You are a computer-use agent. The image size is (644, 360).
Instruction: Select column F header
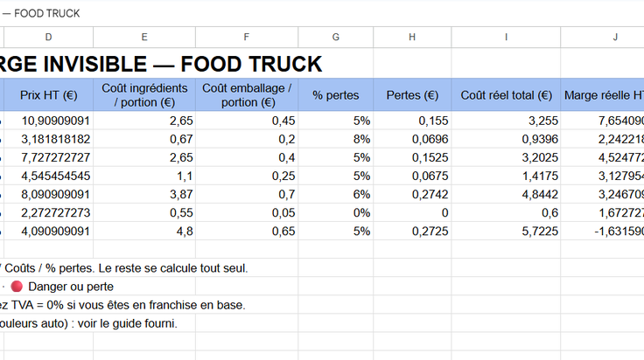[247, 38]
